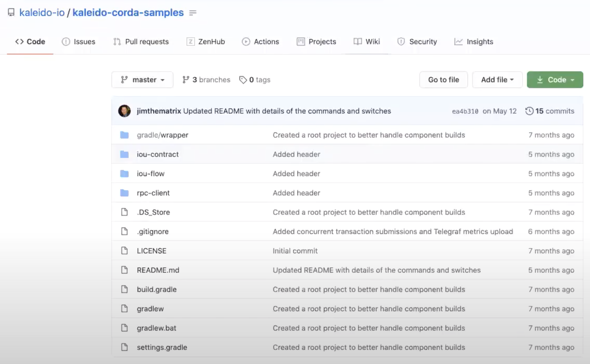Click jimthematrix's avatar picture
Viewport: 590px width, 364px height.
[x=125, y=111]
